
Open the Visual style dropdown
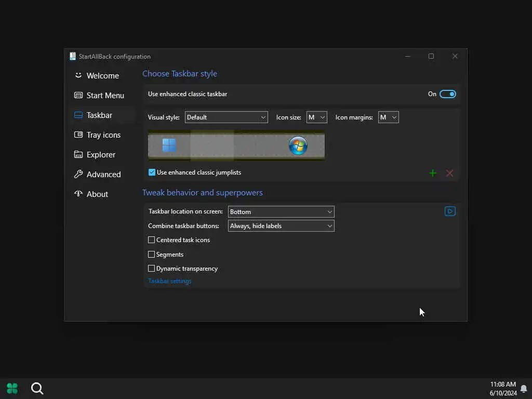[227, 117]
